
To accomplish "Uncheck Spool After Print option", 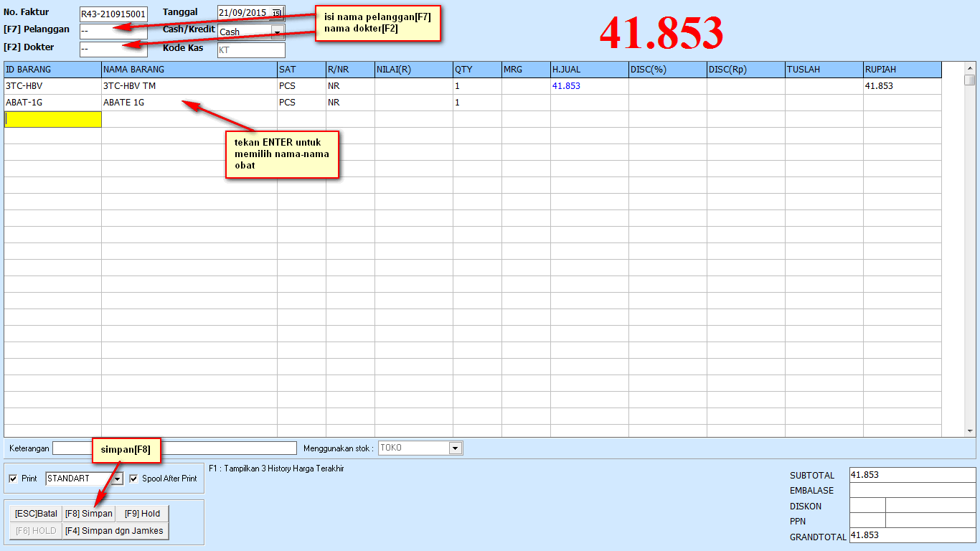I will click(x=133, y=479).
